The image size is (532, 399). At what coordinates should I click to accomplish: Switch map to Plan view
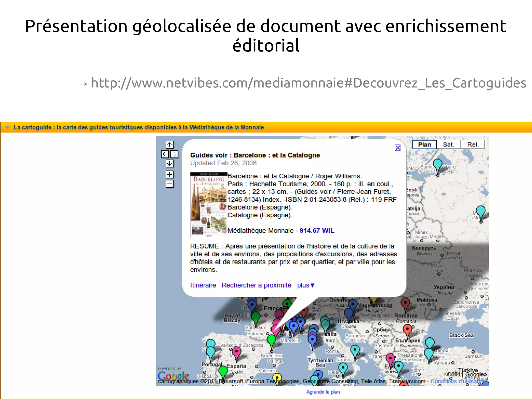pyautogui.click(x=424, y=145)
